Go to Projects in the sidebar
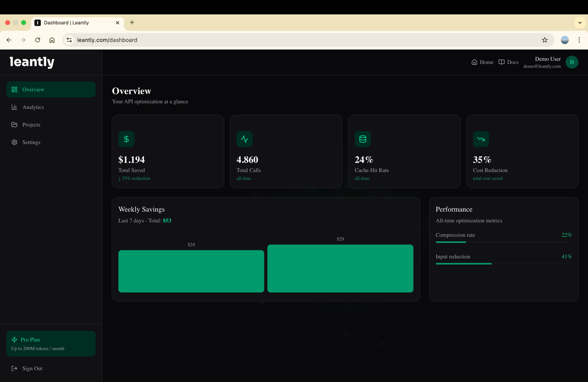Viewport: 588px width, 382px height. tap(31, 125)
